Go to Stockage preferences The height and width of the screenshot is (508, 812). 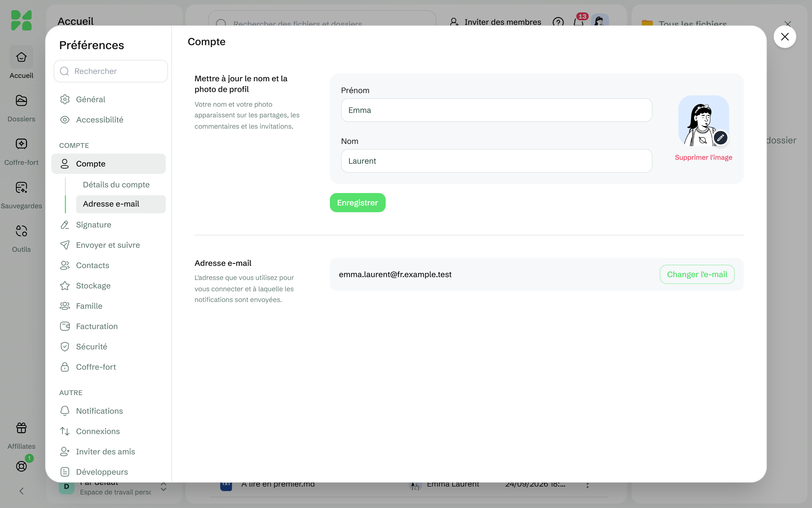pyautogui.click(x=108, y=286)
